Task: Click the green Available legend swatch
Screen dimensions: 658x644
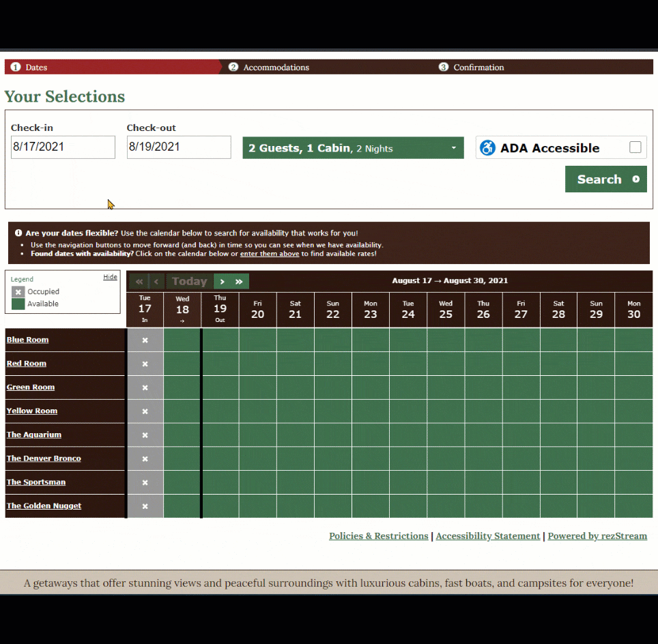Action: tap(18, 304)
